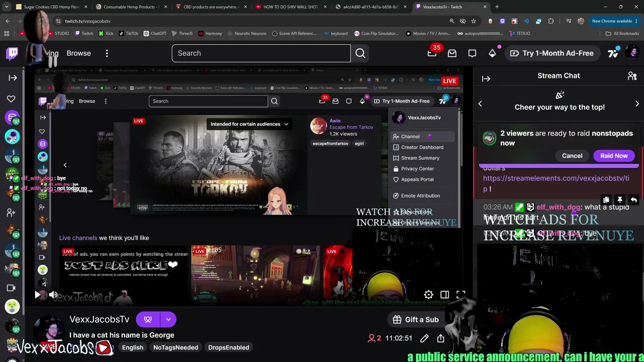Open the All Bookmarks folder

click(x=622, y=33)
